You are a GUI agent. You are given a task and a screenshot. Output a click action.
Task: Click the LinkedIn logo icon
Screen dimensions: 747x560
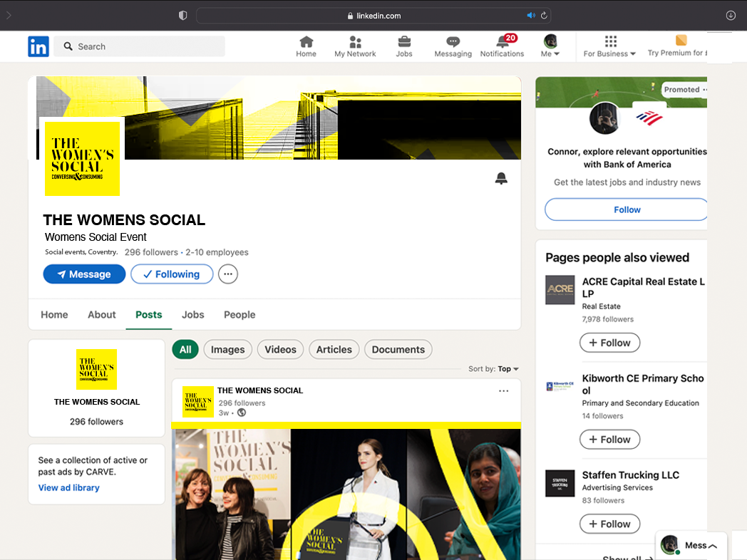[38, 47]
